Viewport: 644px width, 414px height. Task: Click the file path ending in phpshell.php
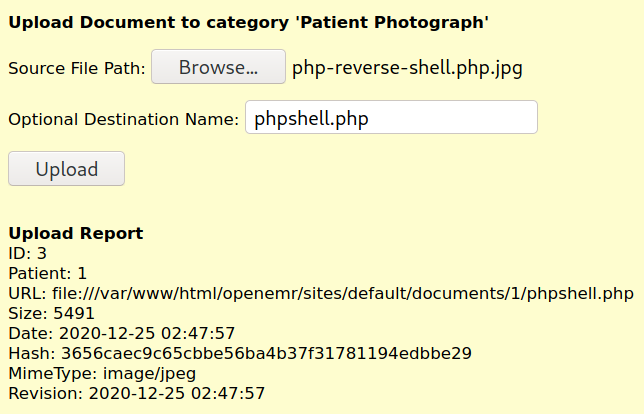(343, 293)
